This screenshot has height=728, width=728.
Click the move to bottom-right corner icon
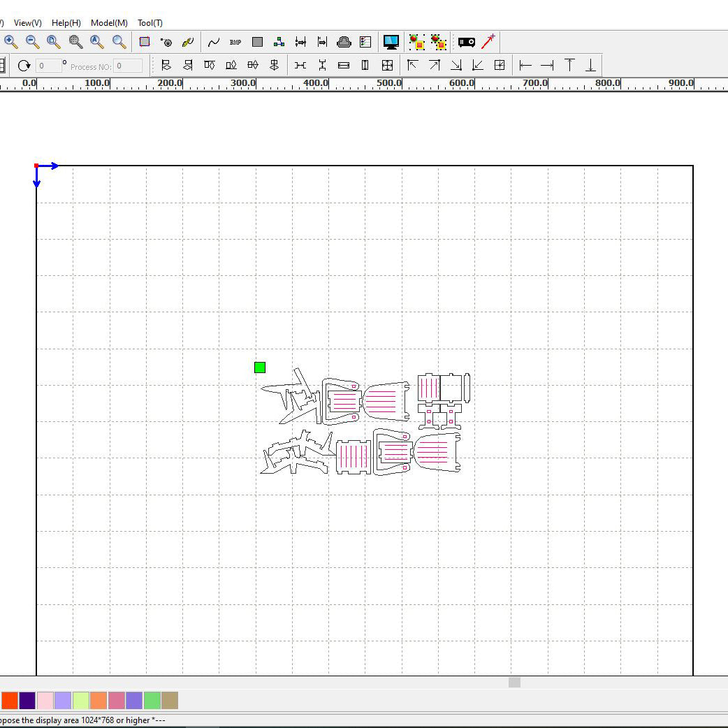[x=456, y=66]
